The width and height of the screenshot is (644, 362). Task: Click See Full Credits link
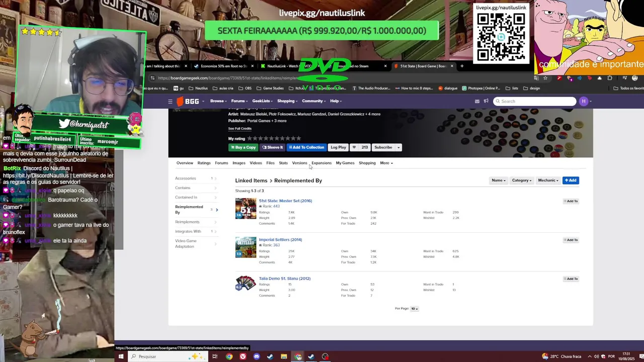[x=239, y=129]
